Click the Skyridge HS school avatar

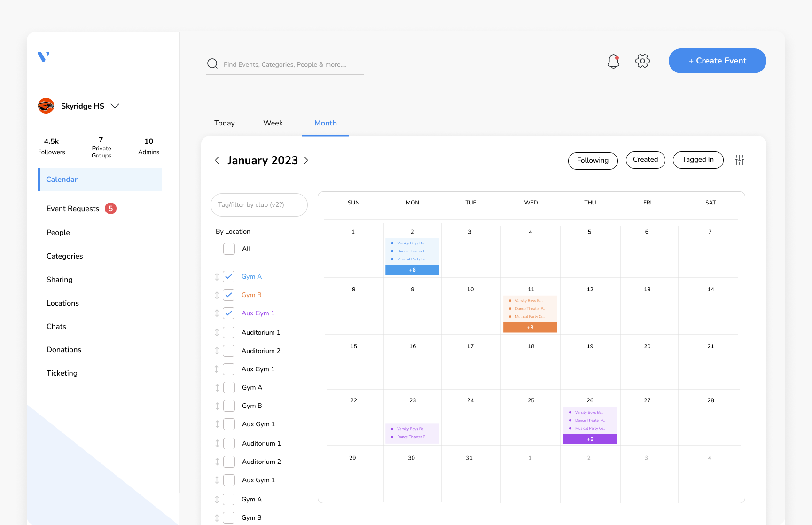[x=46, y=106]
